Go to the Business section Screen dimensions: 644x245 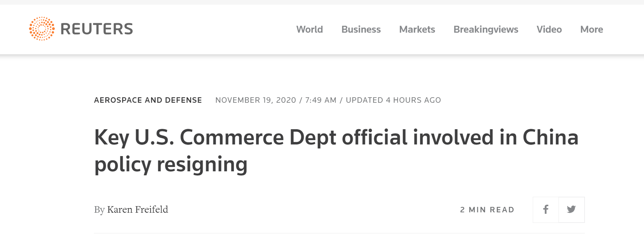361,29
